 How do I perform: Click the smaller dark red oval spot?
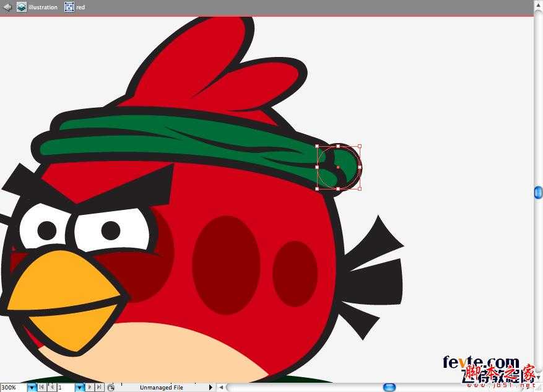(x=295, y=274)
